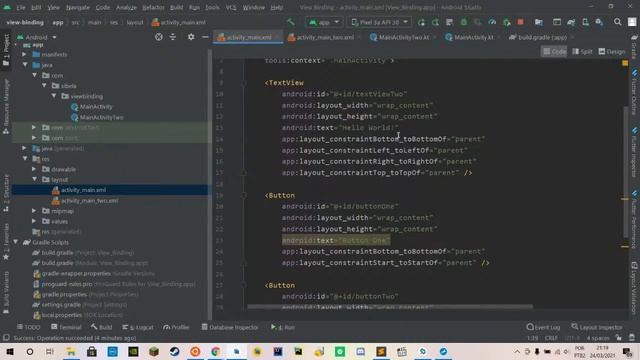
Task: Collapse the java folder
Action: click(25, 65)
